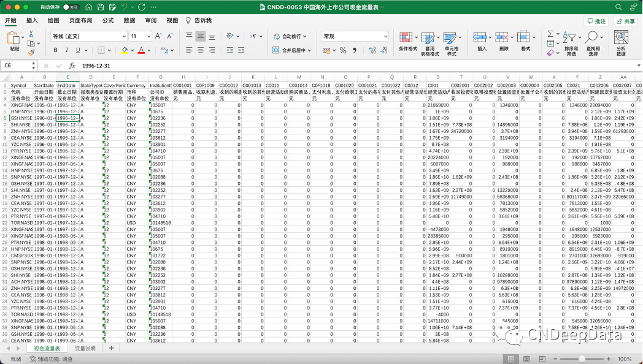This screenshot has width=643, height=364.
Task: Click the Increase Decimal icon
Action: pos(372,50)
